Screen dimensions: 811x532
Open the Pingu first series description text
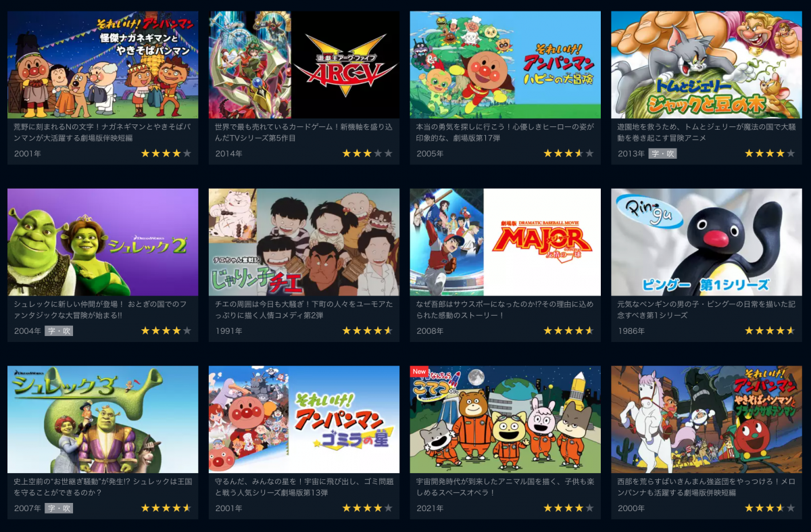(x=707, y=310)
